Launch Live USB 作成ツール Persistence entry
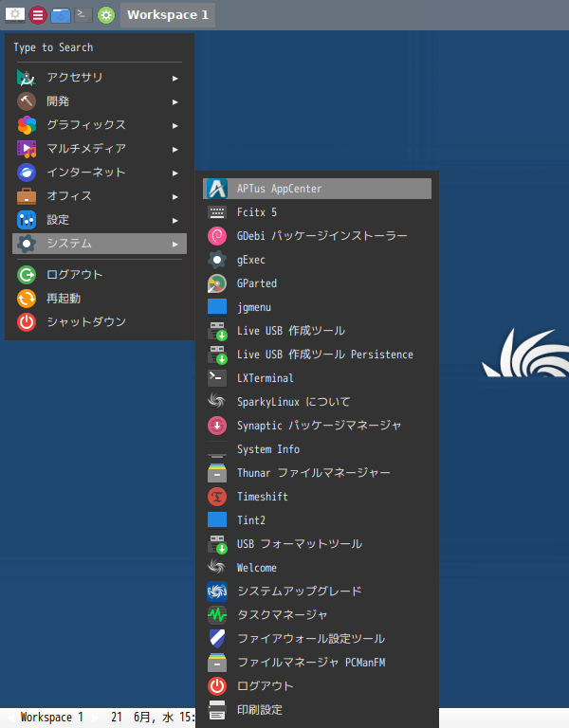 pyautogui.click(x=318, y=355)
